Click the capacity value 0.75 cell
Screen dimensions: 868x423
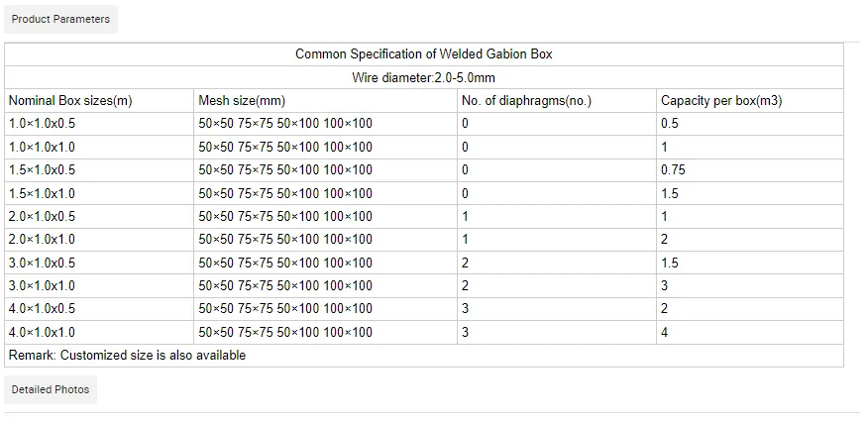click(x=673, y=170)
